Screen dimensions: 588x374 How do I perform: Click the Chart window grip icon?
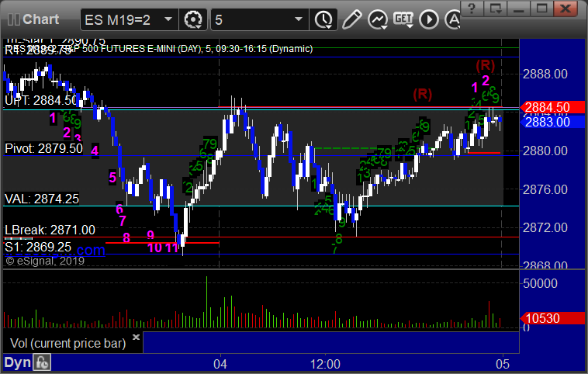click(x=13, y=19)
